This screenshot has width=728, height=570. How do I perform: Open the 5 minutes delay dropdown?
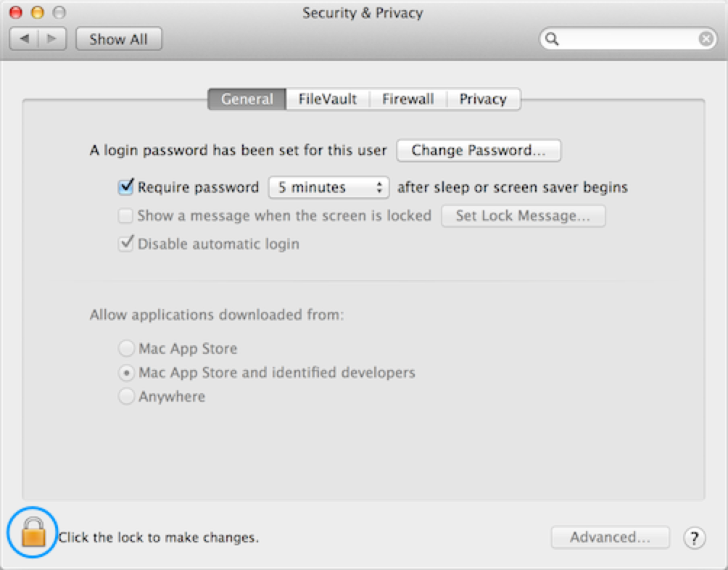[328, 187]
